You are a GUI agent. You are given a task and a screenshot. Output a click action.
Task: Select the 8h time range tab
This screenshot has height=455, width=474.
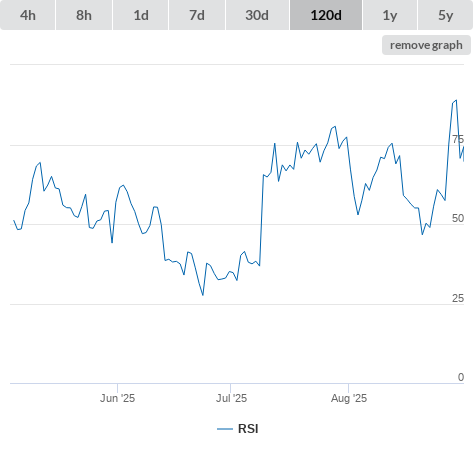pyautogui.click(x=84, y=15)
